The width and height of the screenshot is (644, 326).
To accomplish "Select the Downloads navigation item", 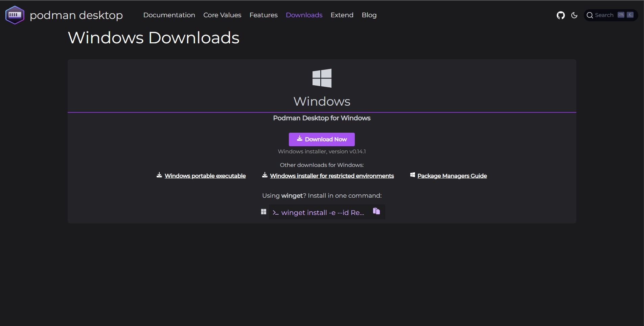I will 304,15.
